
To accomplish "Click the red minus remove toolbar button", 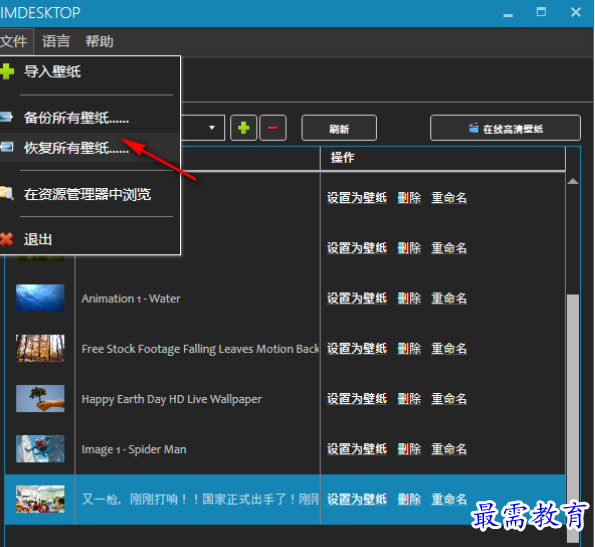I will 273,128.
